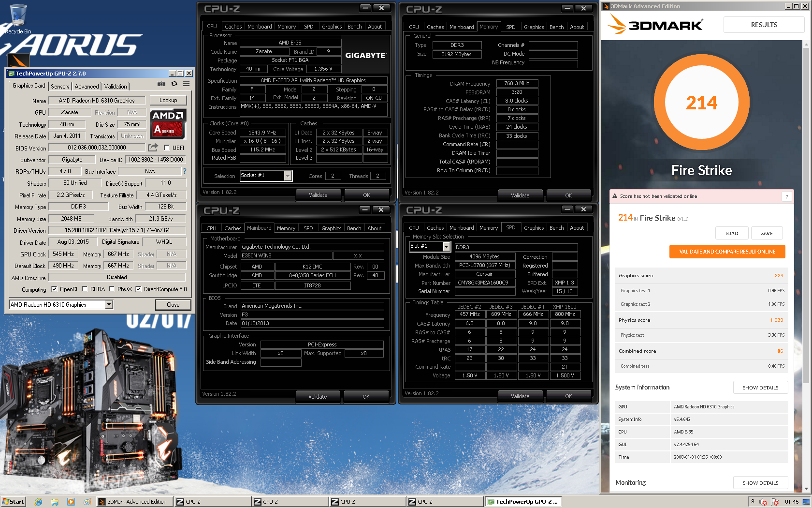Click SAVE button in 3DMark
The width and height of the screenshot is (812, 508).
767,233
